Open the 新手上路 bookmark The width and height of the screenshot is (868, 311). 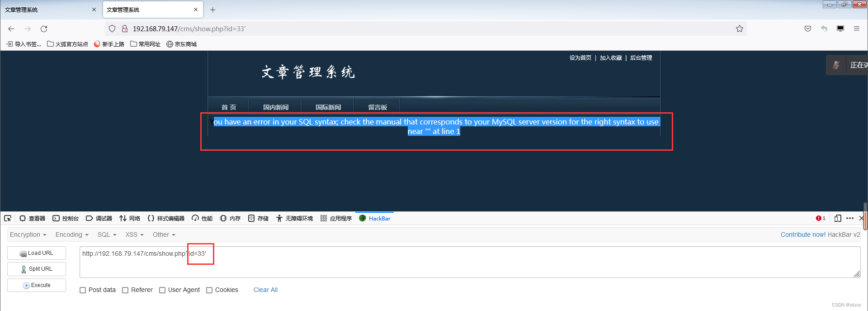tap(109, 44)
